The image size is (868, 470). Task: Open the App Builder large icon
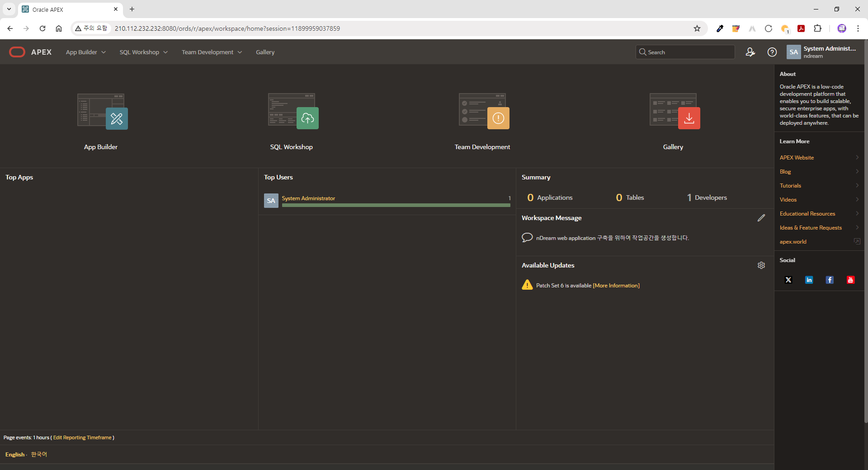(x=103, y=111)
